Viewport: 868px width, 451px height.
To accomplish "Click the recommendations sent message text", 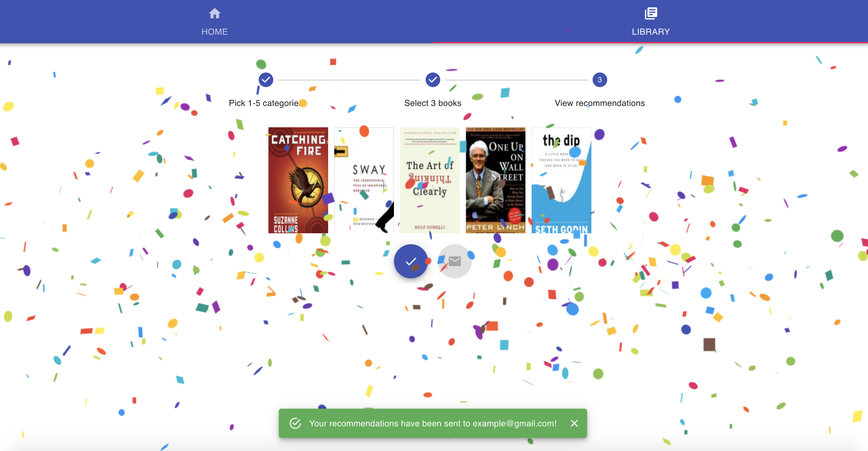I will coord(433,423).
